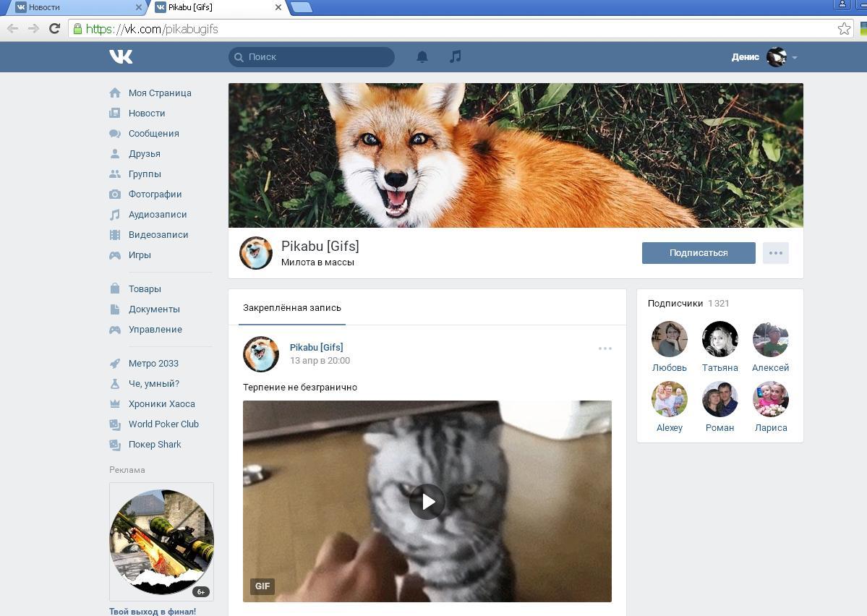Open post date 13 апр в 20:00

[320, 361]
